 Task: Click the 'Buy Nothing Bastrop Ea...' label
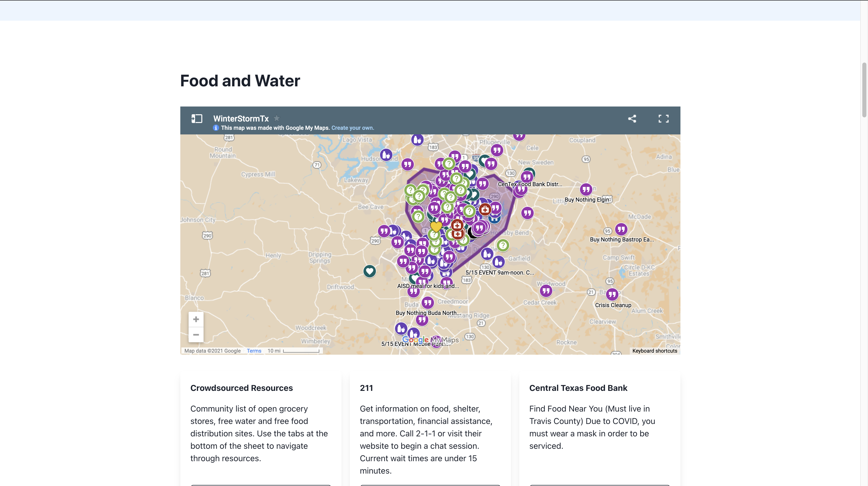click(x=622, y=239)
